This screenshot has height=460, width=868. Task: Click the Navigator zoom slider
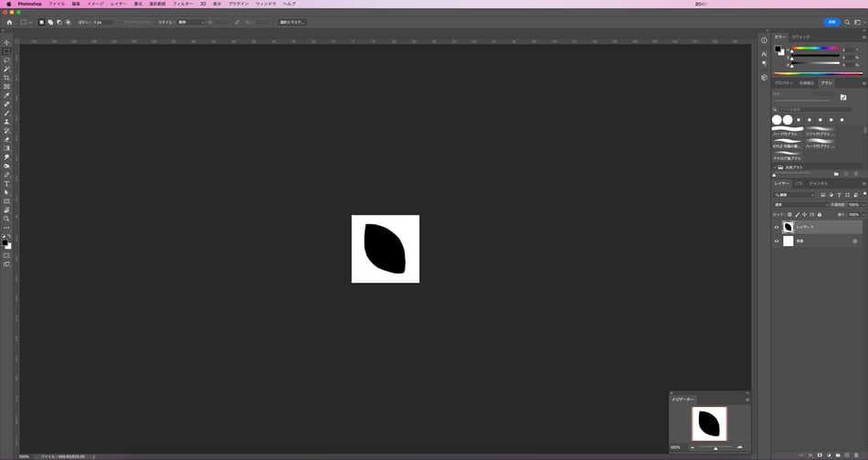tap(715, 447)
